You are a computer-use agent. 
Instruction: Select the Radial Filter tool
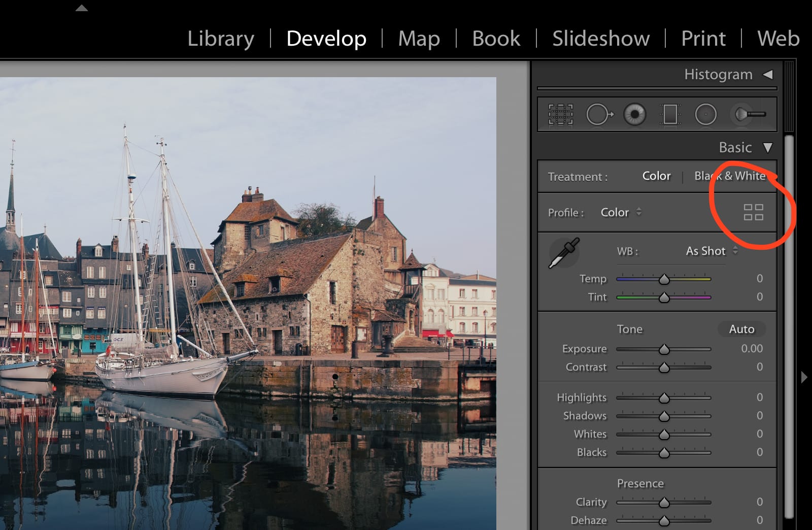coord(705,114)
